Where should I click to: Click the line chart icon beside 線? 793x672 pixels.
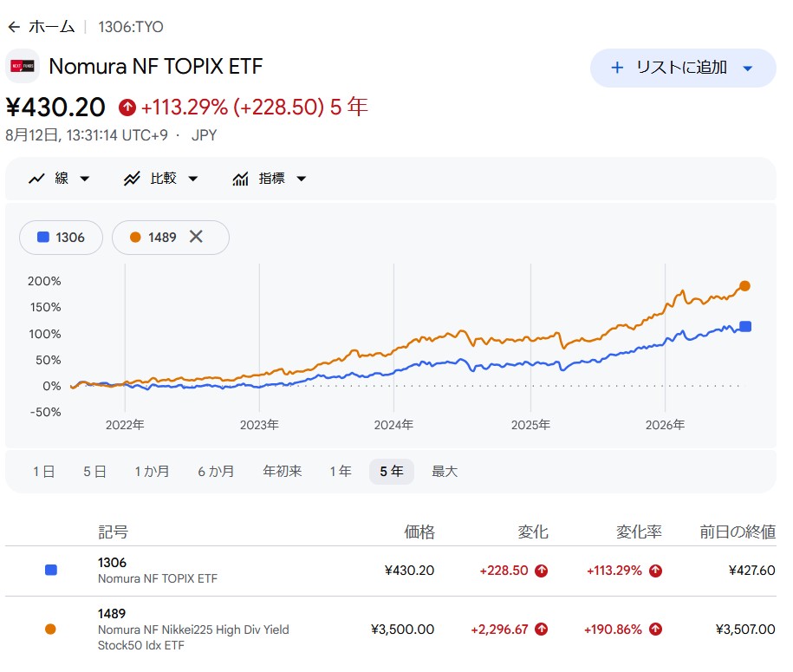[36, 179]
